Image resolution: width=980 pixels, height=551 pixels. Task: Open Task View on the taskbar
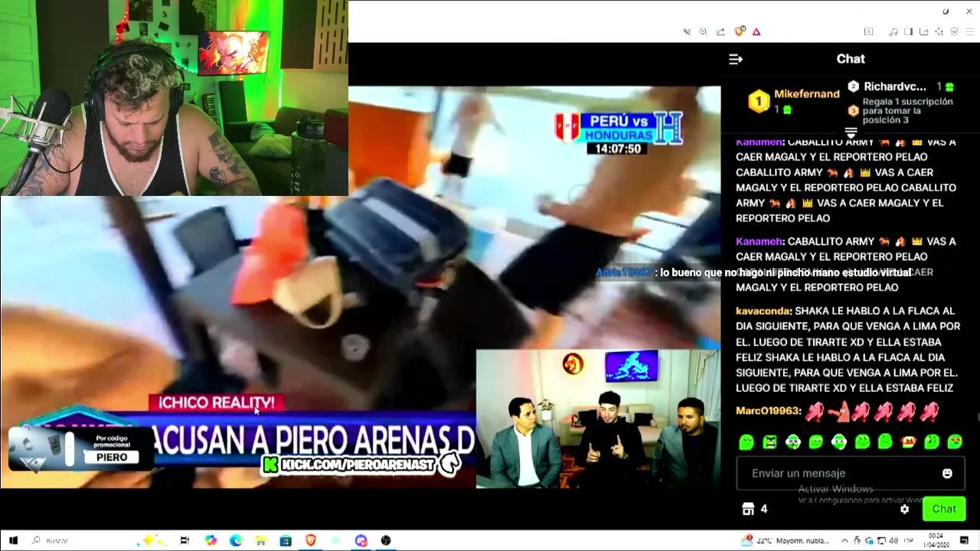(185, 540)
